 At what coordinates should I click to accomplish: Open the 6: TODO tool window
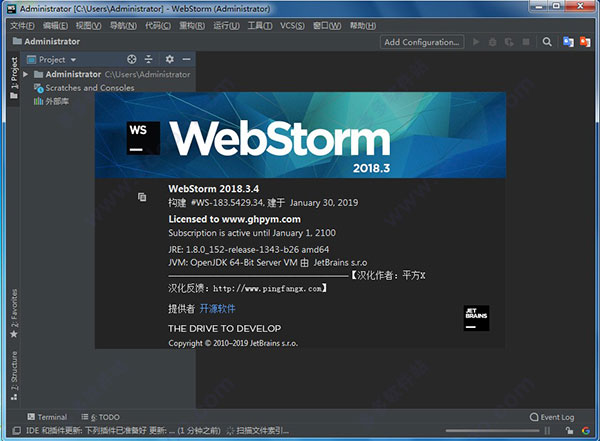point(101,417)
